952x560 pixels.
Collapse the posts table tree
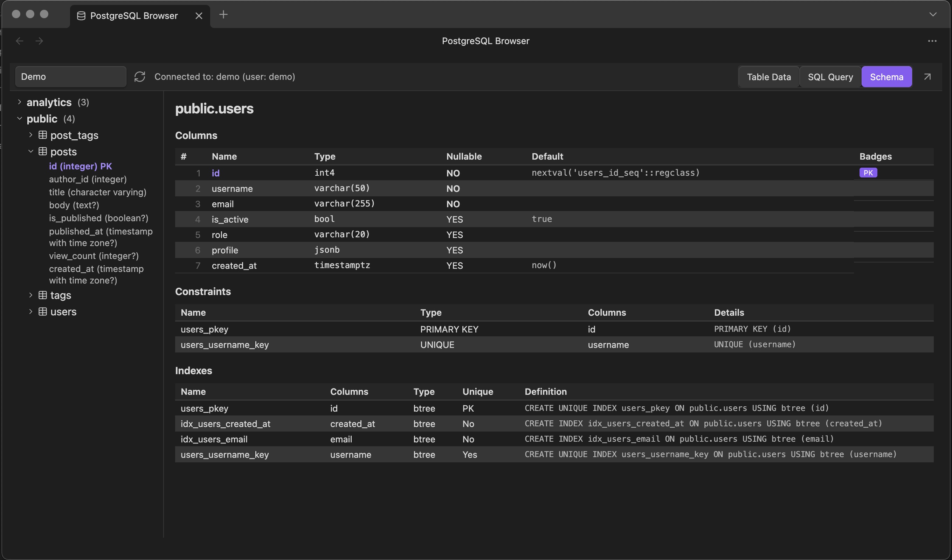[x=31, y=152]
